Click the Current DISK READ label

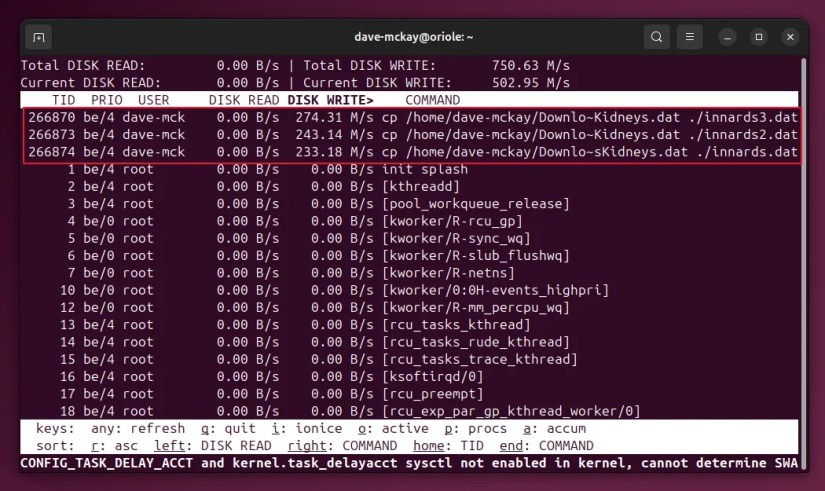point(90,83)
